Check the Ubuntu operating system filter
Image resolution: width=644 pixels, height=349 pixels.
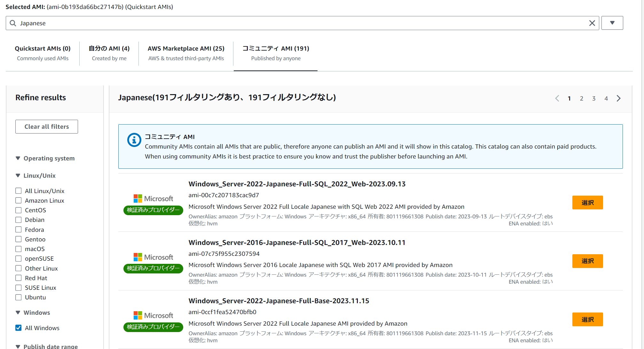pos(19,297)
